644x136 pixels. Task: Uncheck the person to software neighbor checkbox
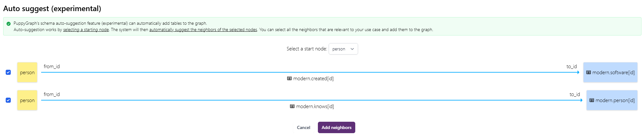tap(8, 72)
